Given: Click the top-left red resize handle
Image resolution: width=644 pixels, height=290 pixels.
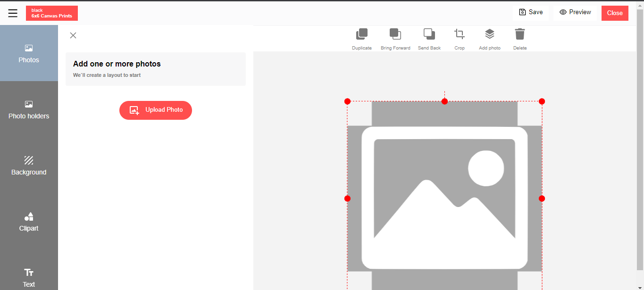Looking at the screenshot, I should coord(347,101).
